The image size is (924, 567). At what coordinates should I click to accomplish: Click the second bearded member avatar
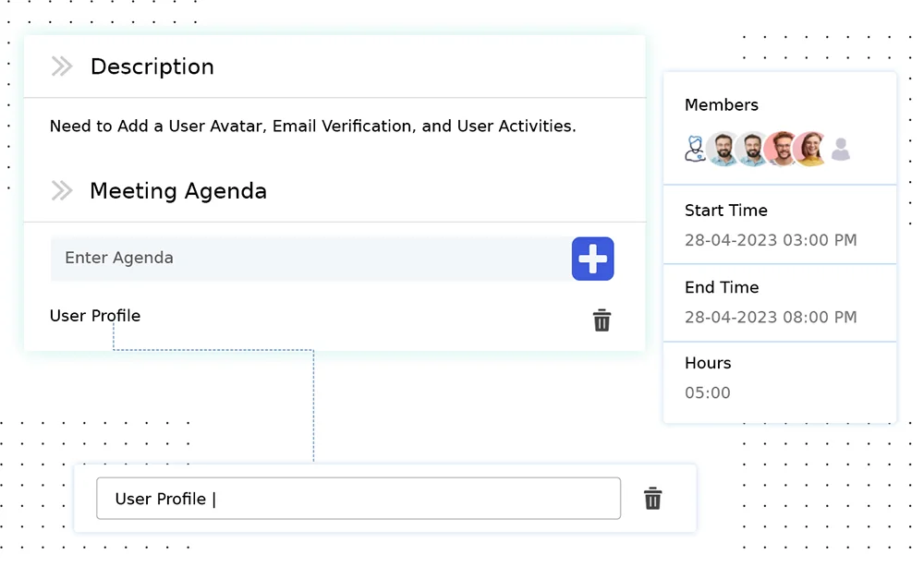coord(753,150)
